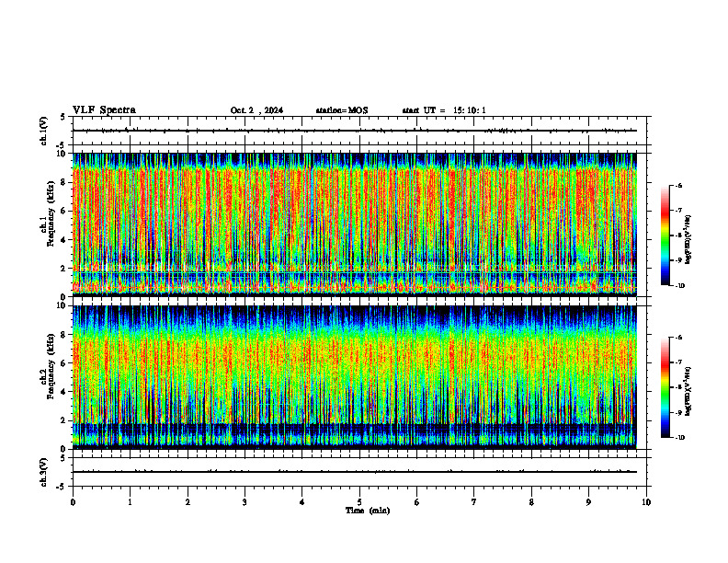The width and height of the screenshot is (728, 563).
Task: Click the "Time (min)" axis label
Action: point(368,511)
